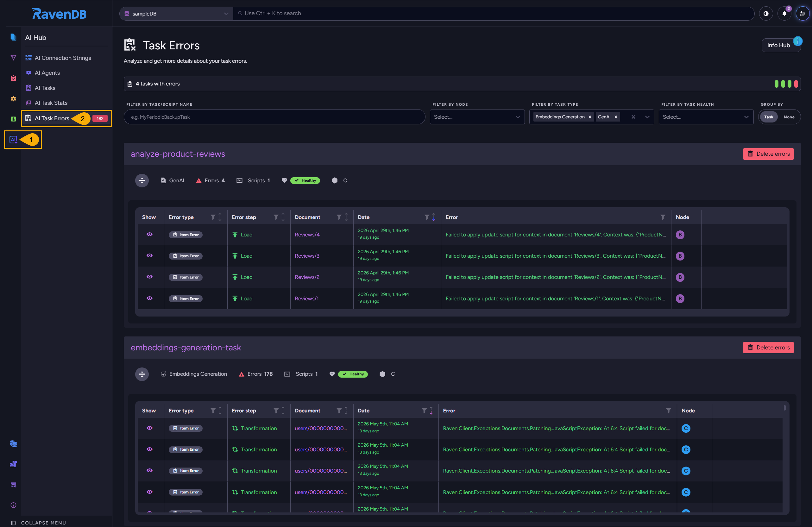Click the embeddings table vertical scrollbar
Image resolution: width=812 pixels, height=527 pixels.
click(784, 408)
